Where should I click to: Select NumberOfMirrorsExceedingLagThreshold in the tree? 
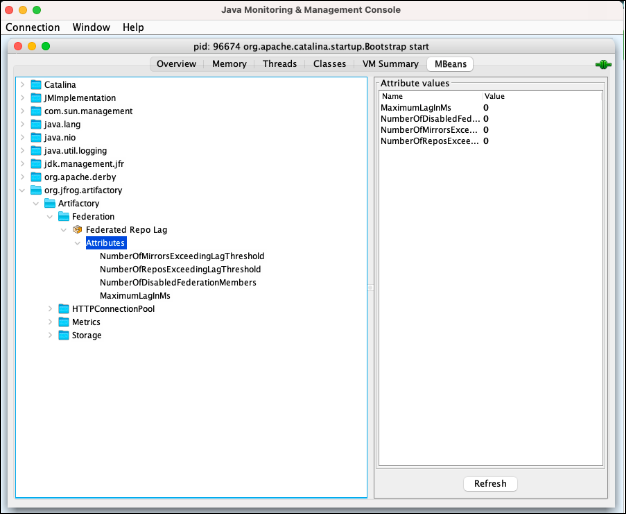point(182,256)
